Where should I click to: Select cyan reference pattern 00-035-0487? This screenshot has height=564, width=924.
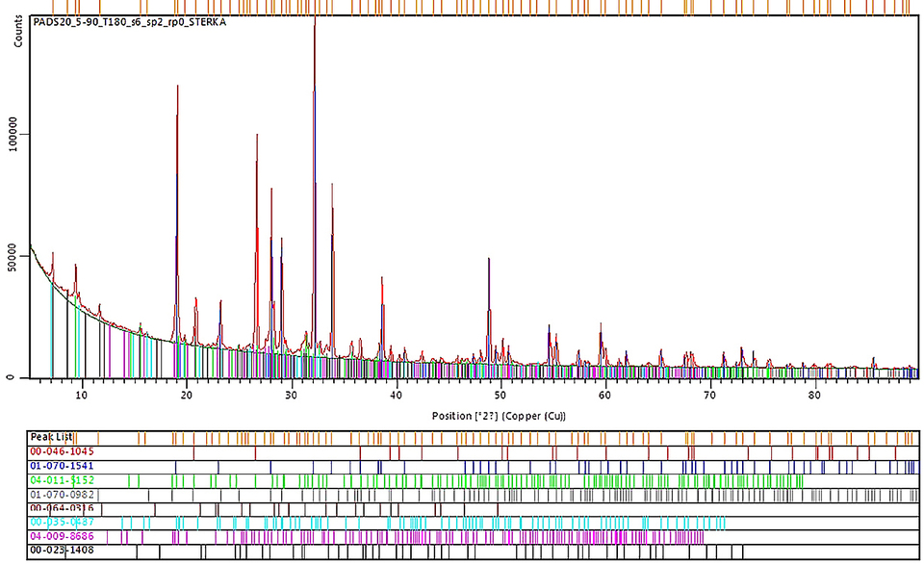click(x=63, y=523)
